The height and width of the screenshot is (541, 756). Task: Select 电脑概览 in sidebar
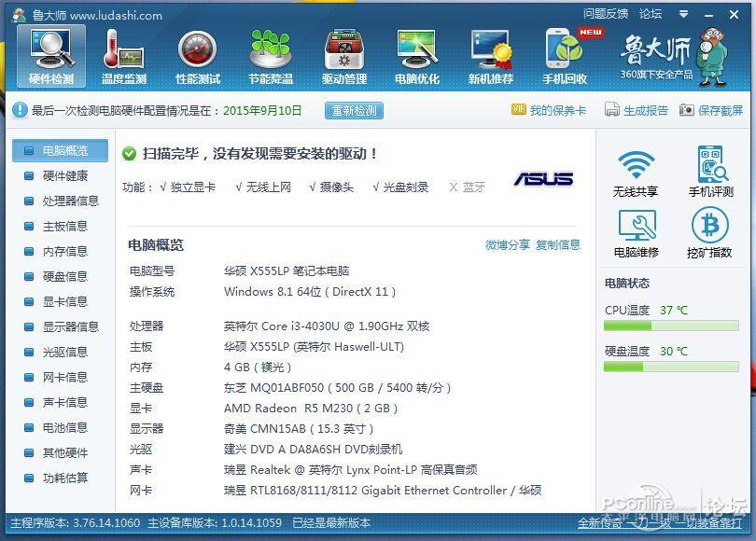[60, 151]
